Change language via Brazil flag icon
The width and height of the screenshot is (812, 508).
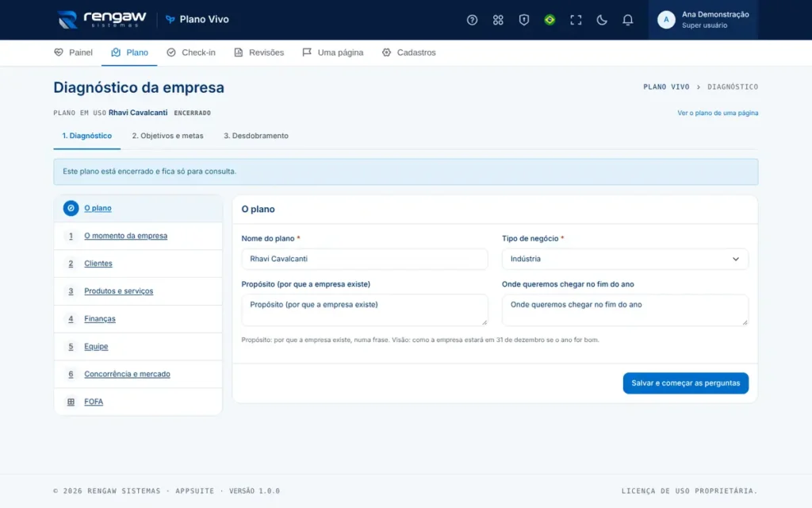pos(550,20)
